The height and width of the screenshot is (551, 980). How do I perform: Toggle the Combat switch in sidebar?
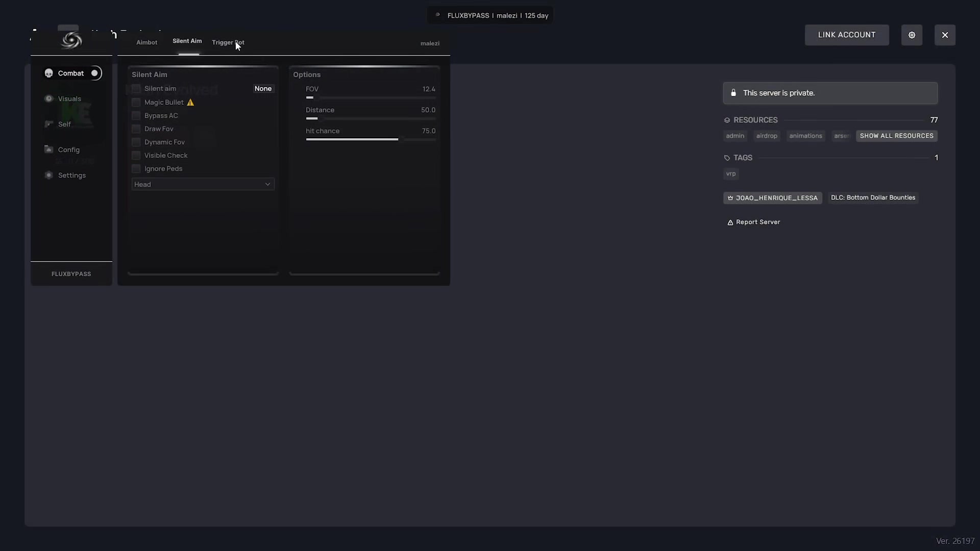click(x=95, y=73)
